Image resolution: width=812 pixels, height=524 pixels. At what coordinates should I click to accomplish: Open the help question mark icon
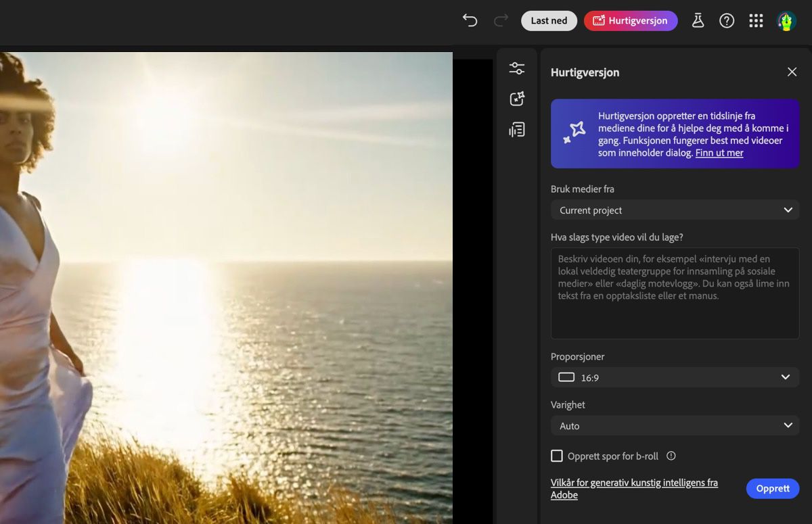pyautogui.click(x=727, y=20)
